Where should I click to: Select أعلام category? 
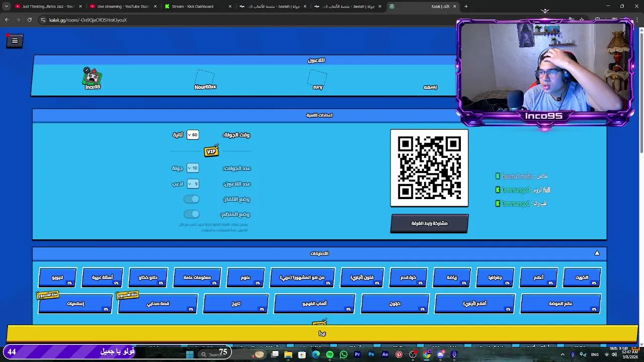click(x=538, y=278)
